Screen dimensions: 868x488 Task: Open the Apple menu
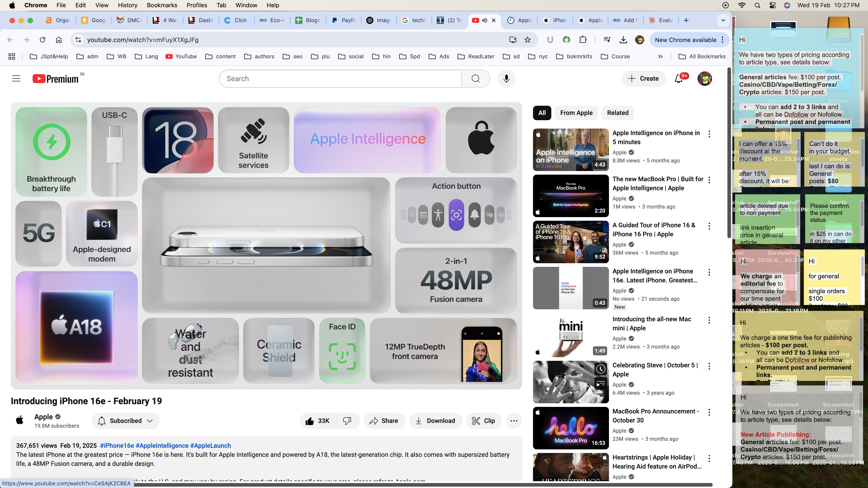[x=12, y=5]
